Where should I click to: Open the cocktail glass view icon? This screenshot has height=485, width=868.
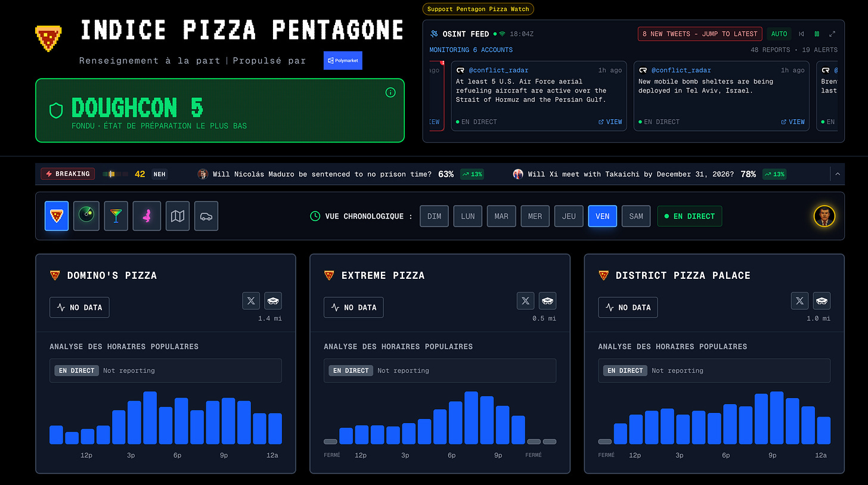[x=116, y=216]
